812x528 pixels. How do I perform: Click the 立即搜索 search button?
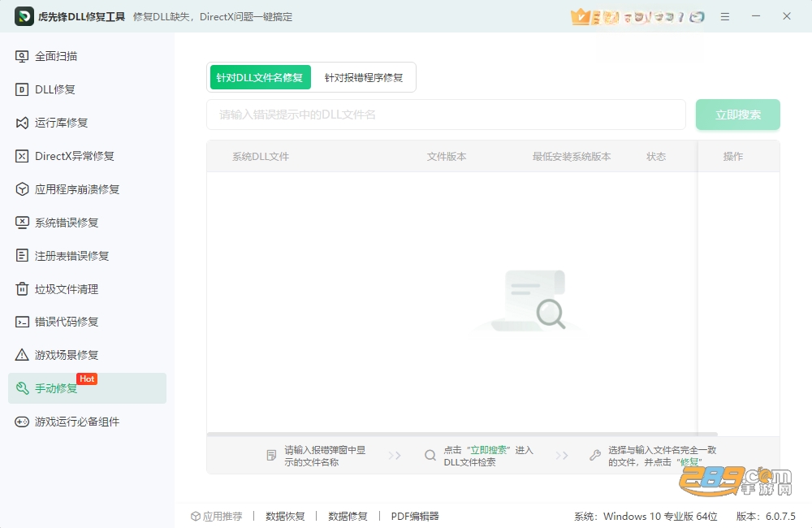click(x=738, y=115)
